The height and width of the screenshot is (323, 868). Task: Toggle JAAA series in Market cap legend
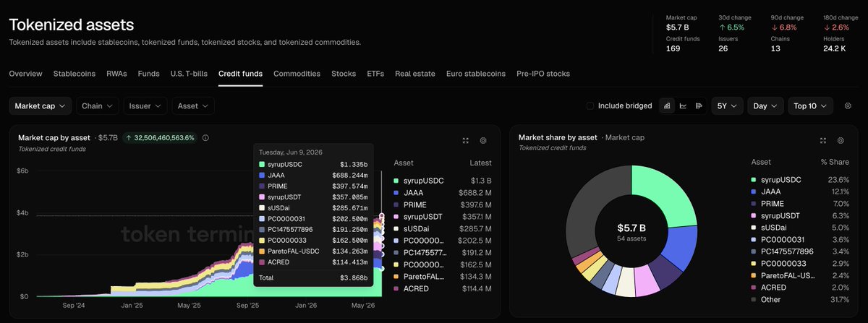pos(443,193)
